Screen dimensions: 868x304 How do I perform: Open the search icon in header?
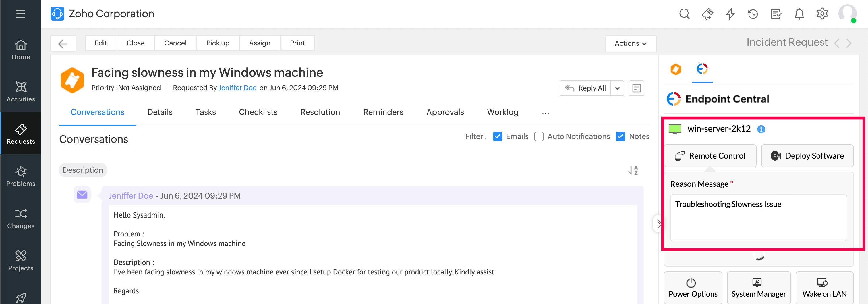pos(684,14)
